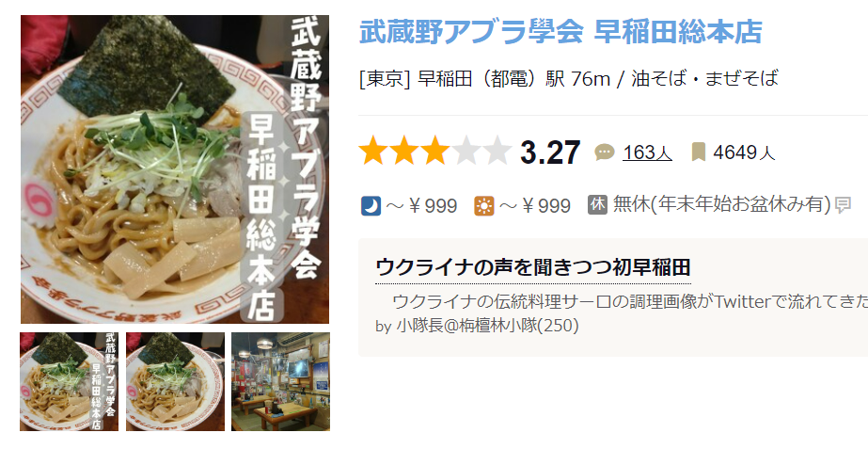Open the review titled ウクライナの声を聞きつつ初早稲田
Viewport: 868px width, 449px height.
click(533, 267)
